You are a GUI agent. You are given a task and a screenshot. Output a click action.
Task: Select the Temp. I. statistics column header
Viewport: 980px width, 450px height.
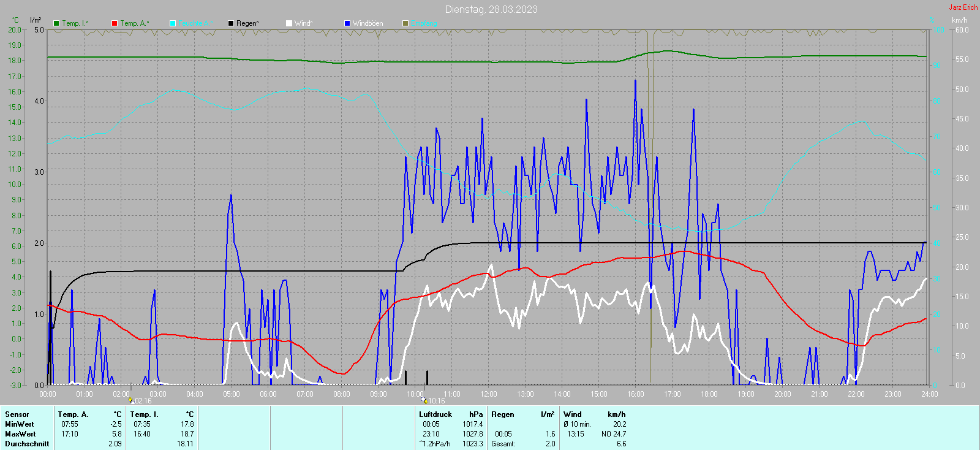point(145,414)
